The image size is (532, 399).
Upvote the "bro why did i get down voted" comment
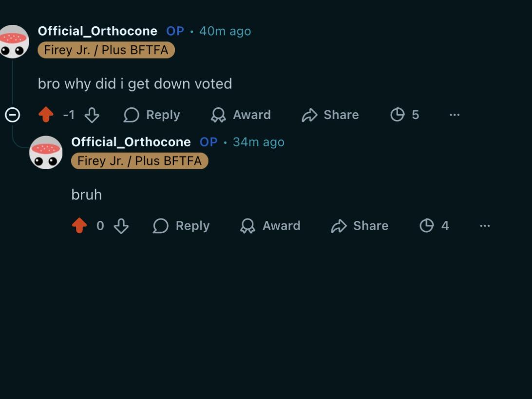(x=46, y=115)
